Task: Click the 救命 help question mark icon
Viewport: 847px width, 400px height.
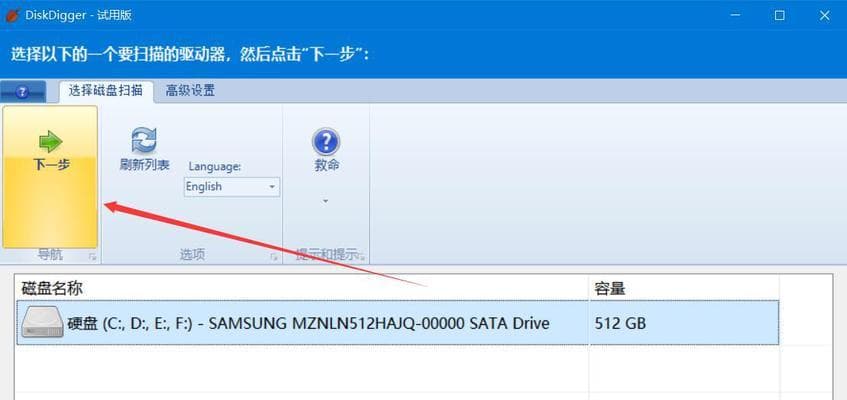Action: point(326,142)
